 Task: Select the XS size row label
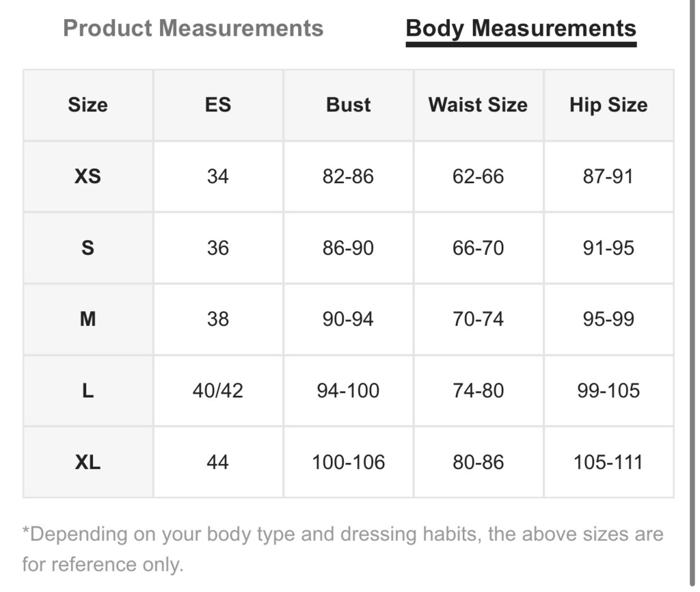pos(88,176)
